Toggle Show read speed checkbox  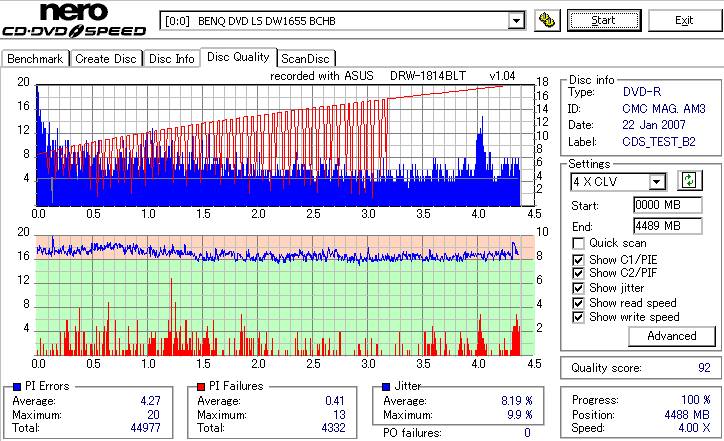[578, 303]
